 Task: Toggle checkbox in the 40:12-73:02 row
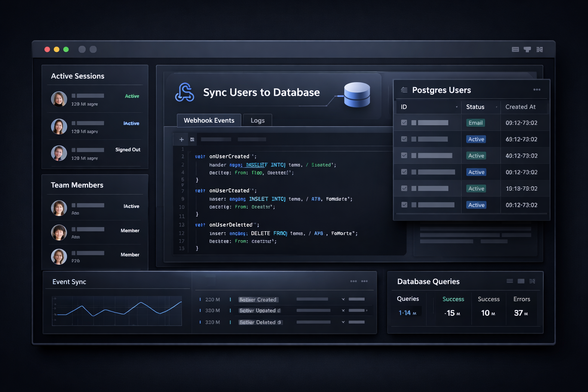[404, 155]
